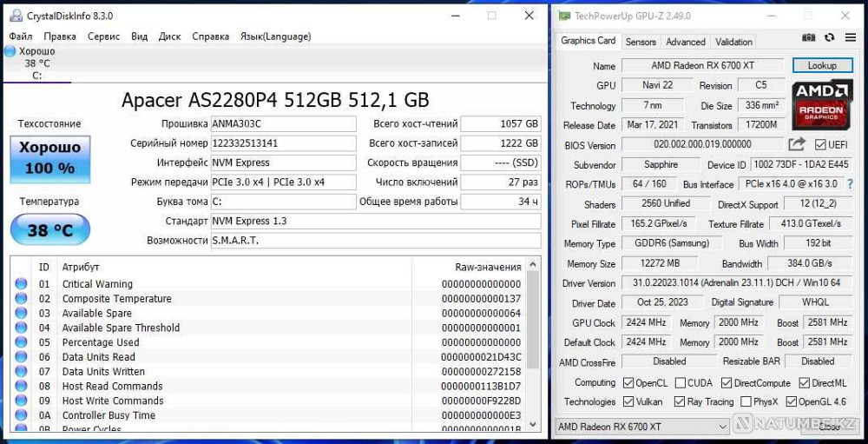This screenshot has height=444, width=868.
Task: Click the CrystalDiskInfo title bar app icon
Action: [16, 16]
